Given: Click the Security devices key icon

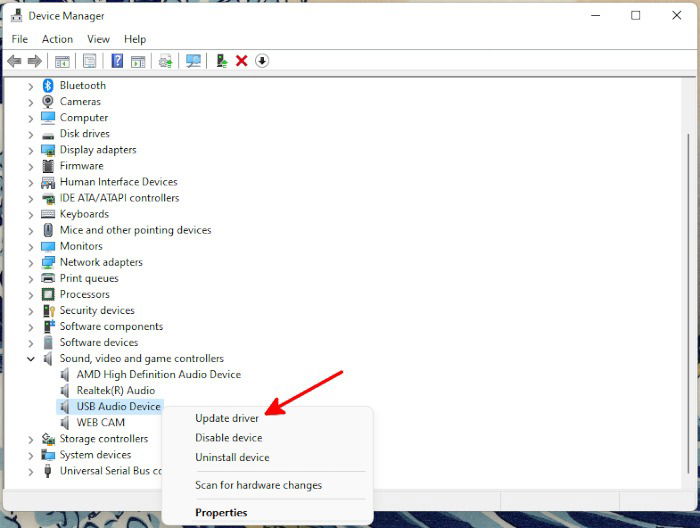Looking at the screenshot, I should pos(48,311).
